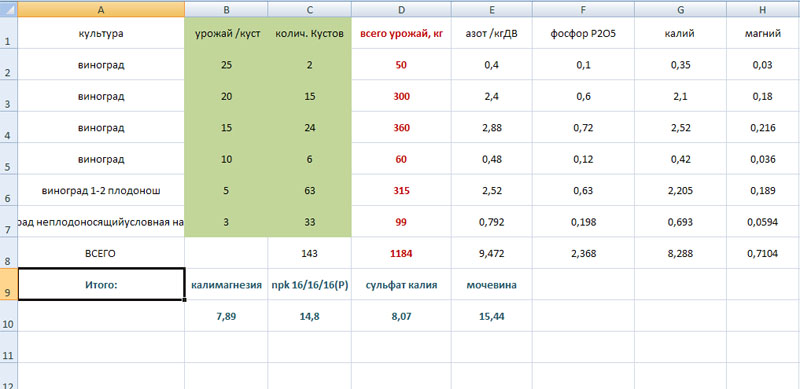Select the cell with value 0,7104
800x389 pixels.
click(x=763, y=253)
